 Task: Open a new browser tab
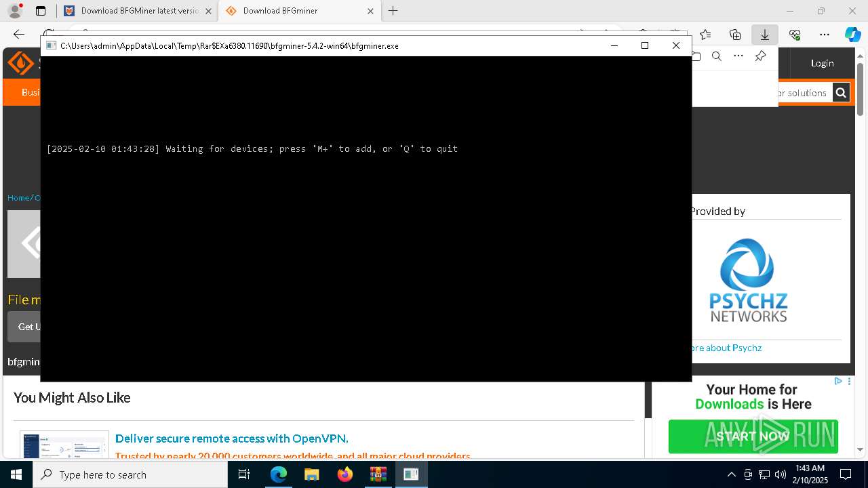[x=393, y=11]
